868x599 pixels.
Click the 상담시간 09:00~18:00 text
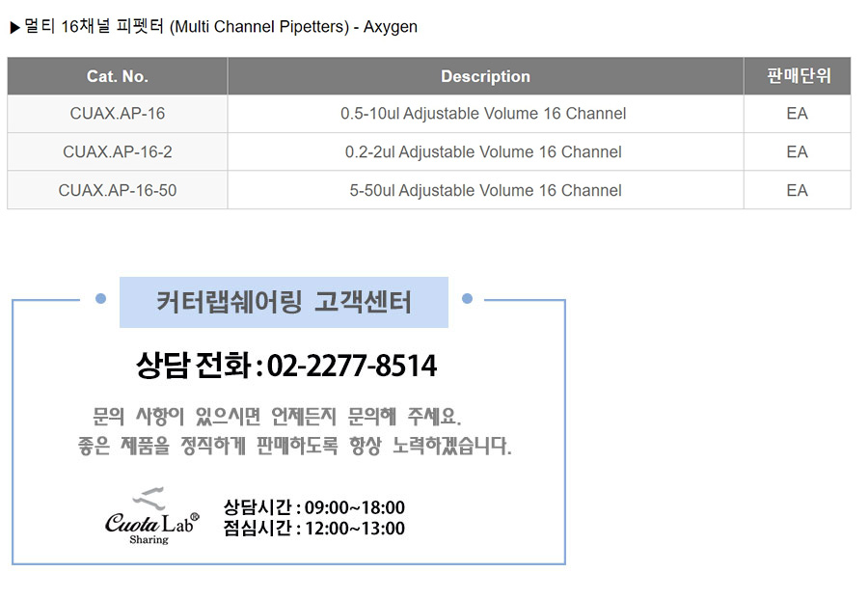313,507
